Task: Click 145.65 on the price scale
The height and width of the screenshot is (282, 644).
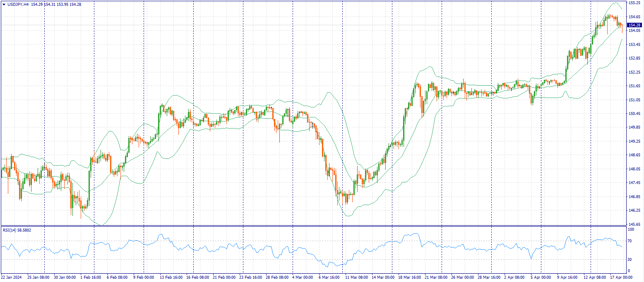Action: 634,225
